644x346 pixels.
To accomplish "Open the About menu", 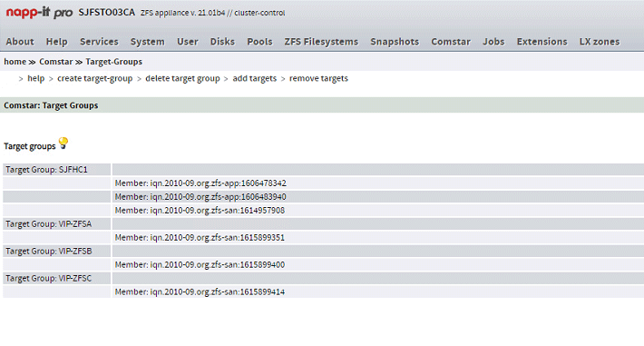I will click(x=20, y=42).
